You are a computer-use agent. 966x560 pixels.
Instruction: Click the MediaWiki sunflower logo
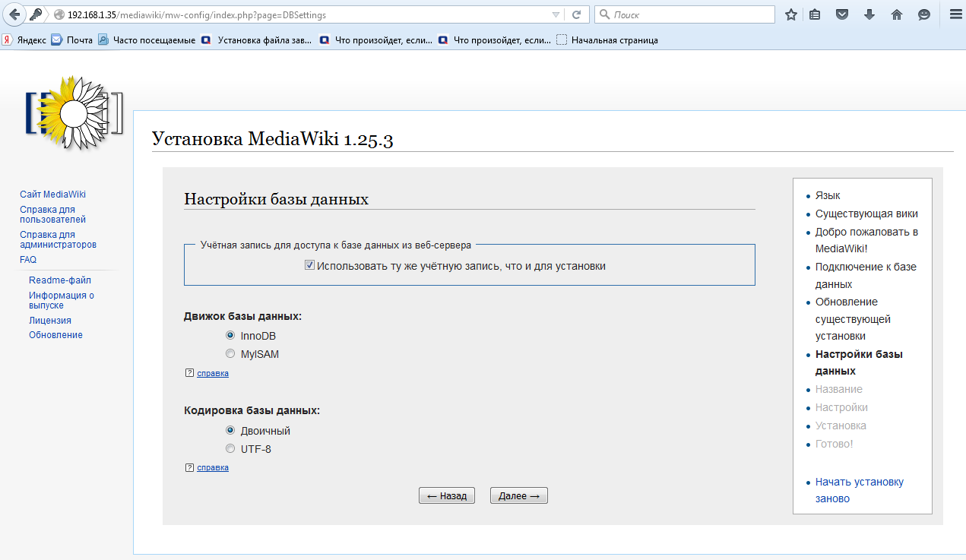pos(74,112)
